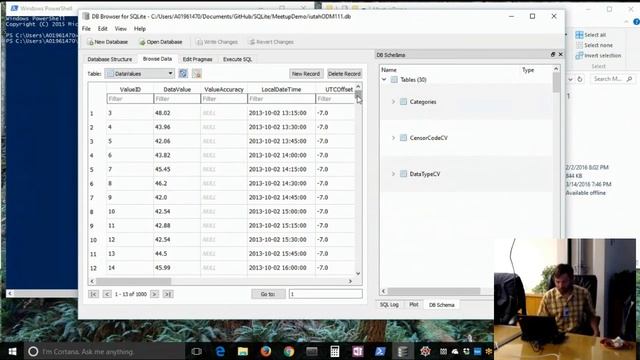Select the row 12 header

click(93, 268)
